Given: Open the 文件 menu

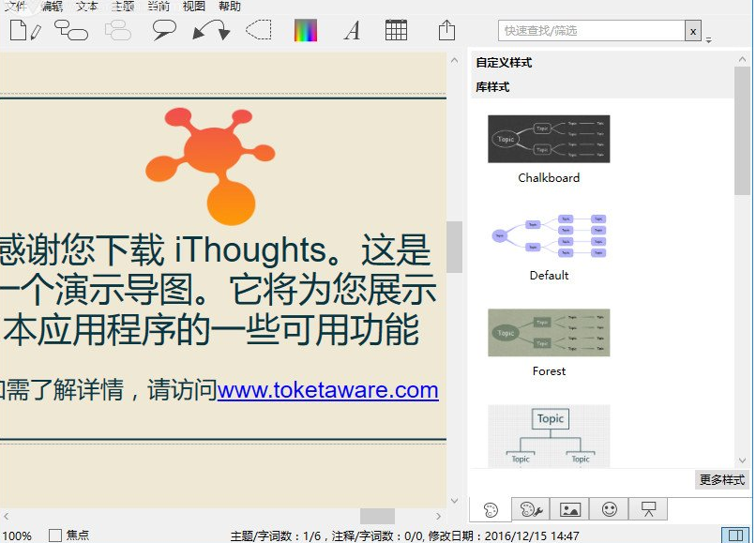Looking at the screenshot, I should click(16, 6).
